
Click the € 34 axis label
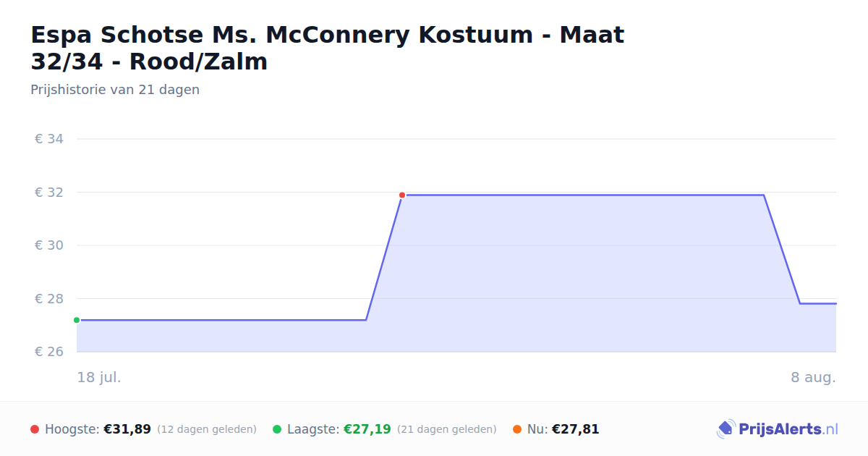point(49,139)
